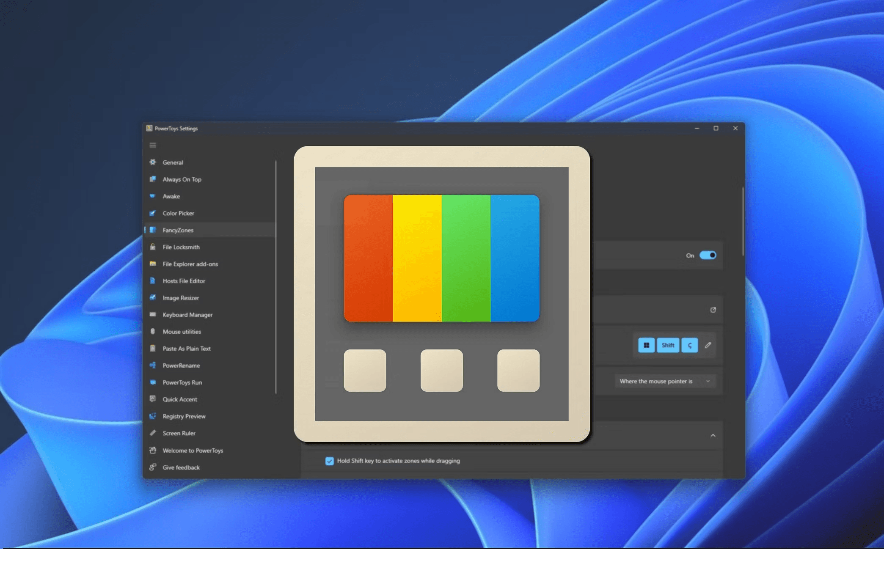Image resolution: width=884 pixels, height=588 pixels.
Task: Collapse the section with the up chevron
Action: coord(713,435)
